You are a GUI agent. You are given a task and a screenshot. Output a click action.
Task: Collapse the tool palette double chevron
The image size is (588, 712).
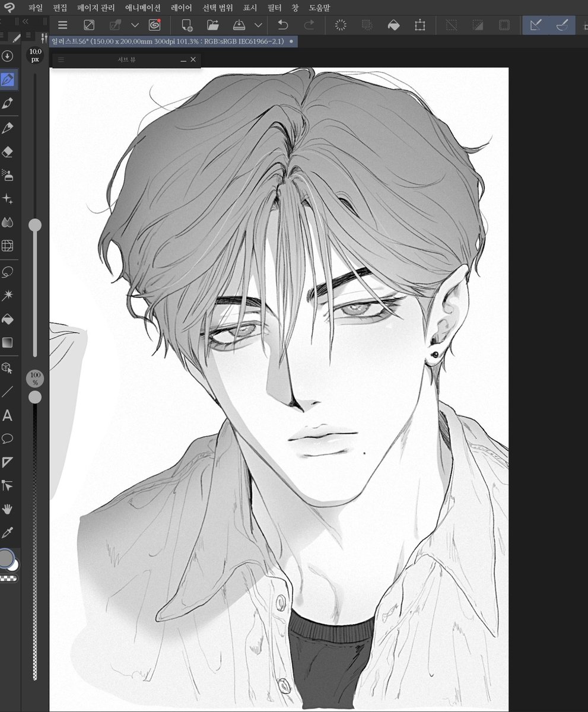(x=26, y=21)
